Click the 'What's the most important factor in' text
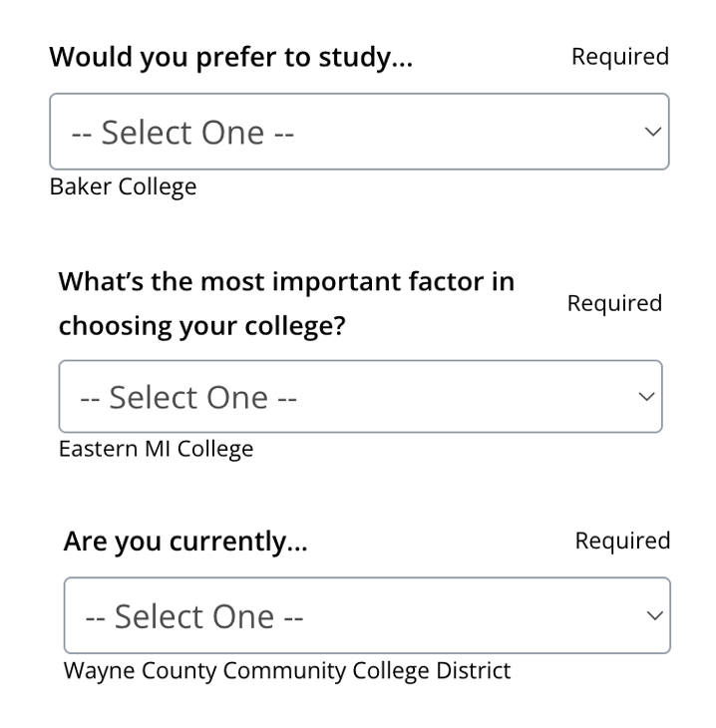Image resolution: width=716 pixels, height=728 pixels. tap(286, 282)
